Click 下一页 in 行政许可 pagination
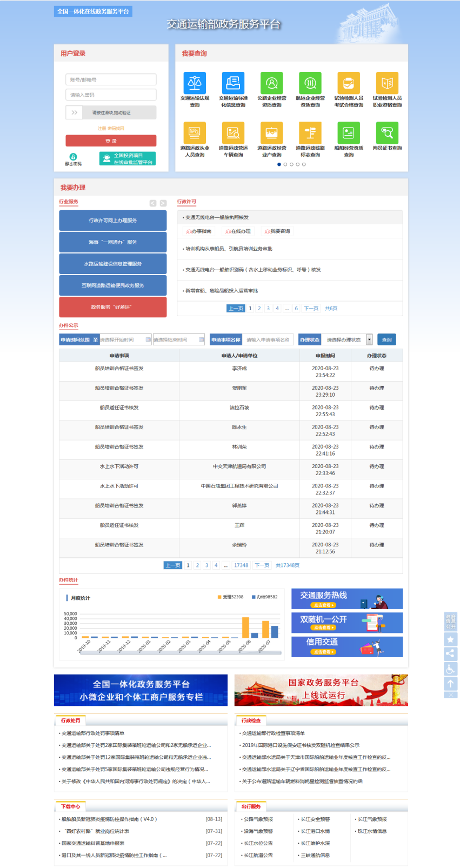This screenshot has height=868, width=460. point(311,309)
